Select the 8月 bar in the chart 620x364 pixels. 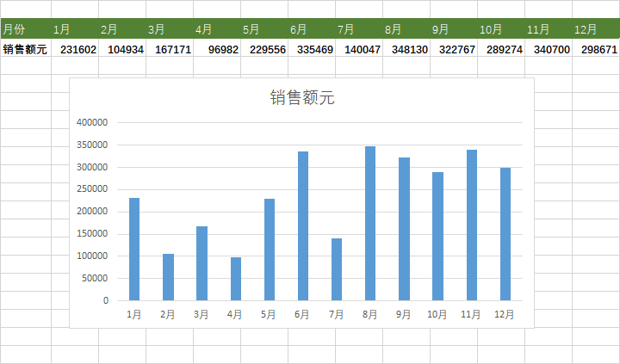(x=370, y=223)
